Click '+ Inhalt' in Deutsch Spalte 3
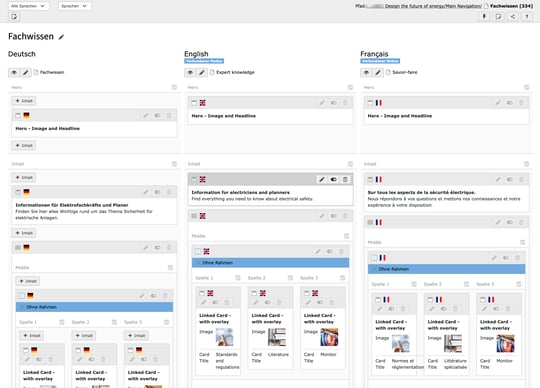540x388 pixels. (x=137, y=335)
